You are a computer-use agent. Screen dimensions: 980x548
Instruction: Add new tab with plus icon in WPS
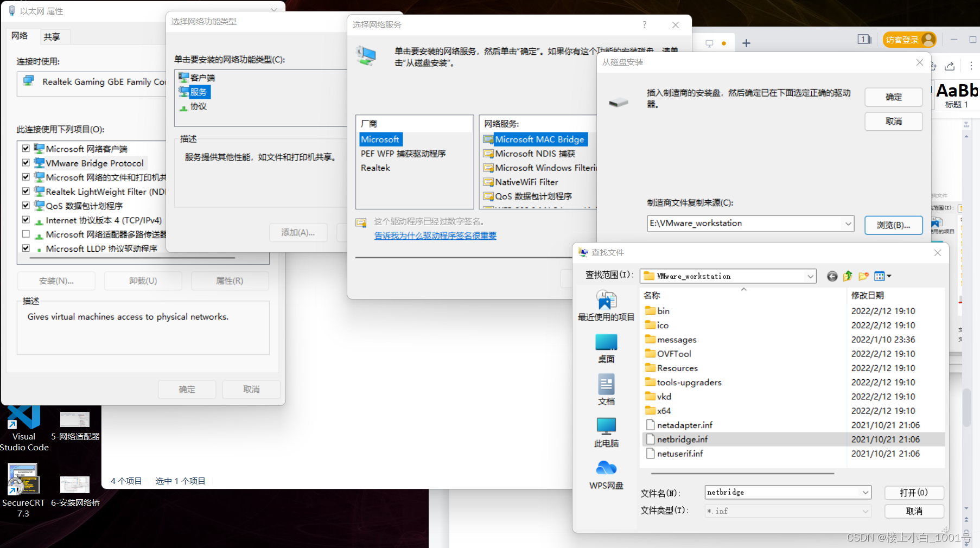point(746,43)
